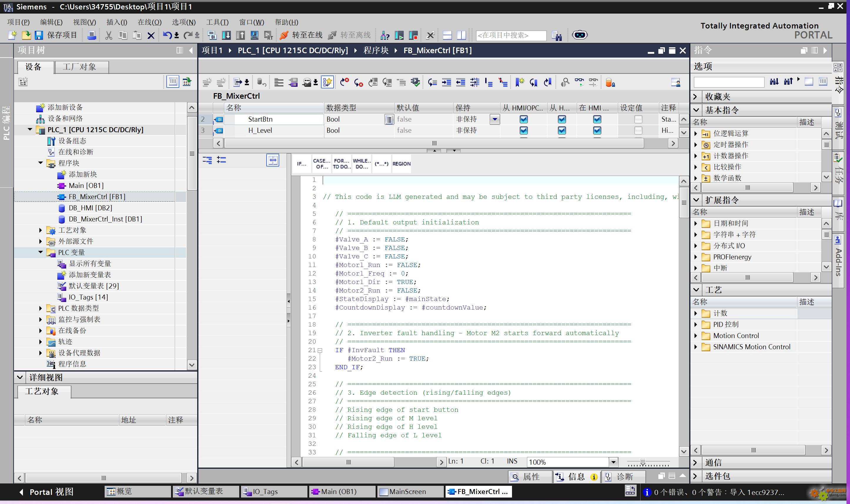Image resolution: width=850 pixels, height=504 pixels.
Task: Toggle HMI writable checkbox for H_Level
Action: tap(562, 130)
